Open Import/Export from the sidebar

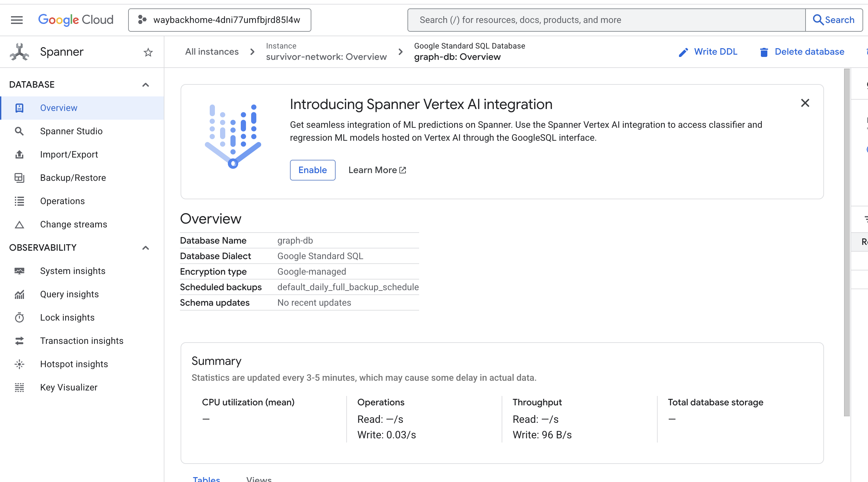point(69,154)
